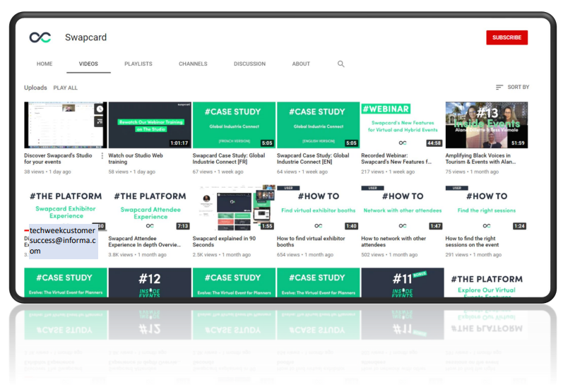Click title 'How to network with other attendees'

coord(393,242)
